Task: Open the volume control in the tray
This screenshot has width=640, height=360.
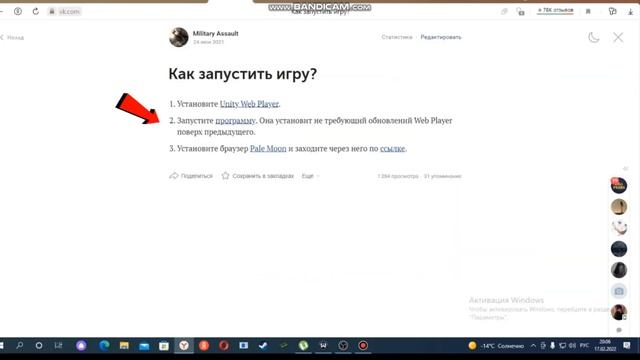Action: tap(572, 346)
